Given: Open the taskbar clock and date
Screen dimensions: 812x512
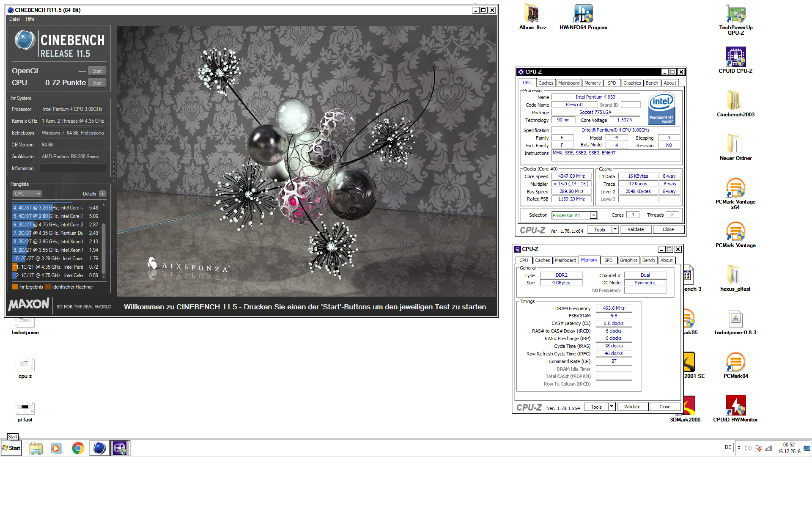Looking at the screenshot, I should [x=789, y=448].
